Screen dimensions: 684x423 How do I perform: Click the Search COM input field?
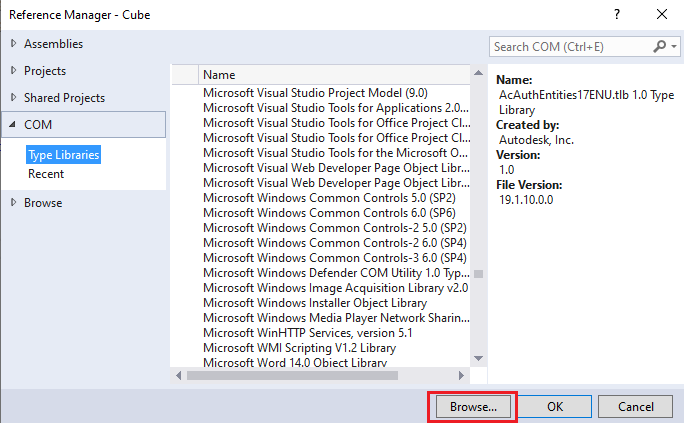tap(571, 47)
